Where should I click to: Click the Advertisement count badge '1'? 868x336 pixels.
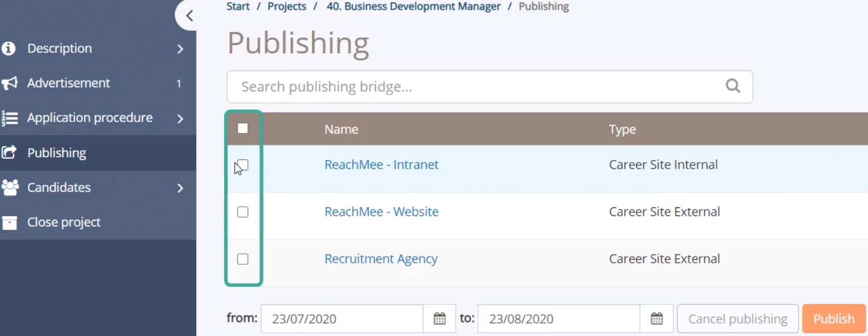pyautogui.click(x=179, y=83)
